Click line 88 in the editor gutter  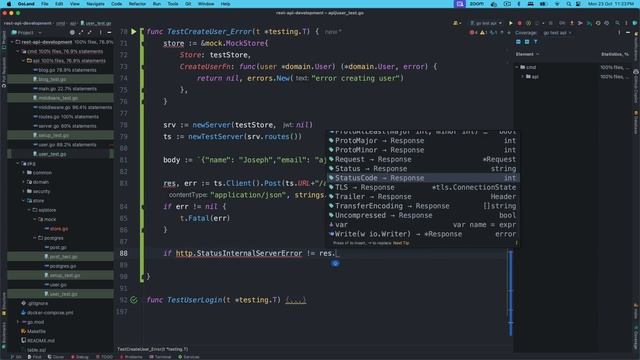[124, 253]
